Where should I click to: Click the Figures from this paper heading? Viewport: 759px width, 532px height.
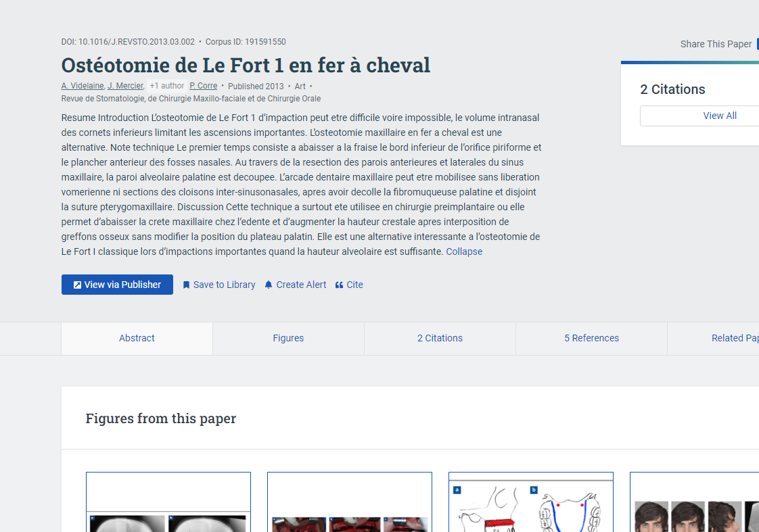pos(161,418)
